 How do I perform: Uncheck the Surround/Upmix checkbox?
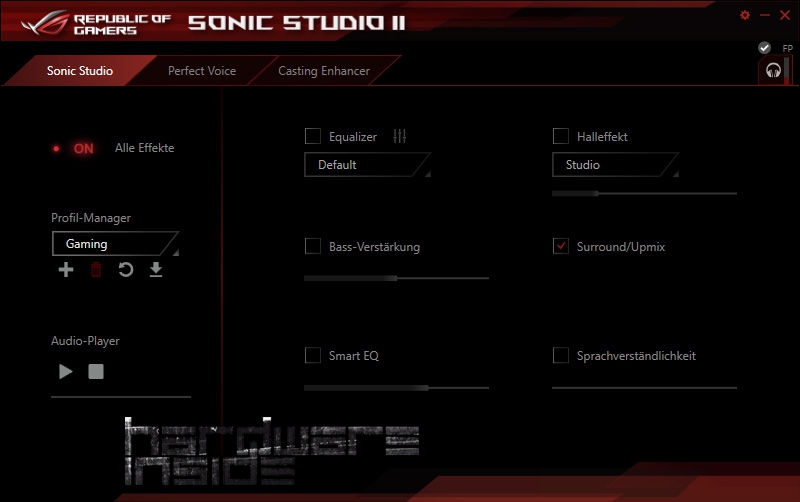561,246
